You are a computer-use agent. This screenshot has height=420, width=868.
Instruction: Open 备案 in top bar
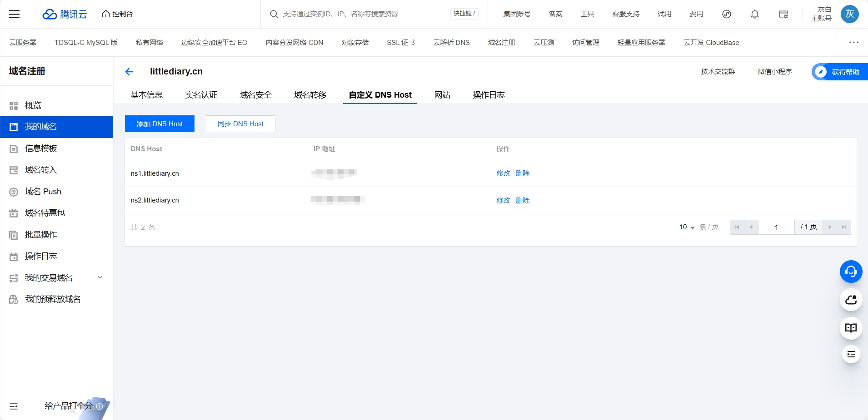555,14
